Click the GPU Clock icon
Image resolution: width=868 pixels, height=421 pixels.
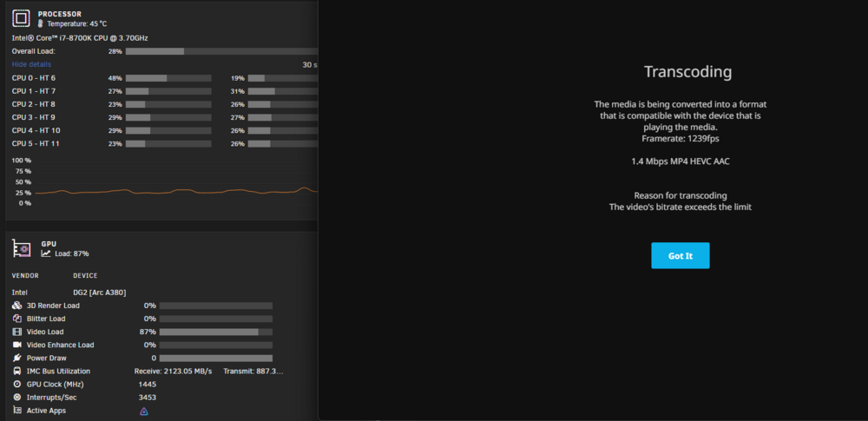click(x=17, y=384)
